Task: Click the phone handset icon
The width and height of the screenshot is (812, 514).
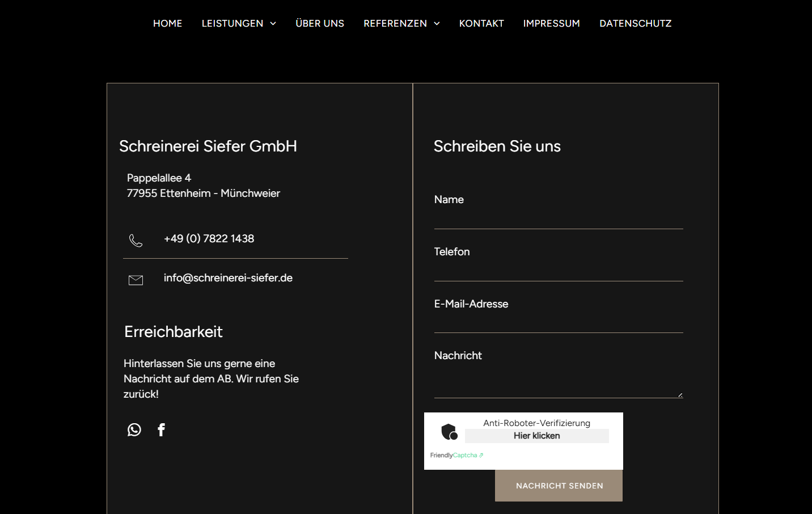Action: (136, 241)
